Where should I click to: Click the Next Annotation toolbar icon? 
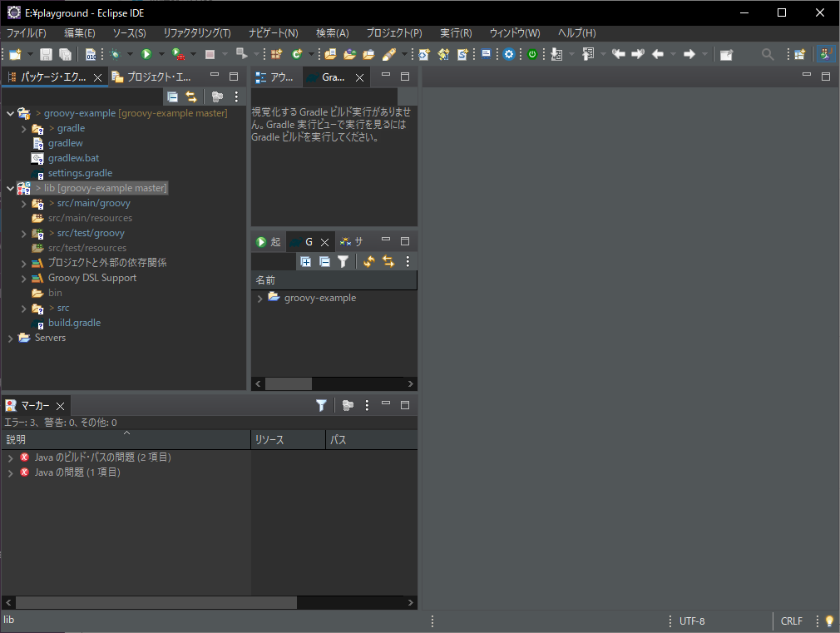tap(556, 54)
